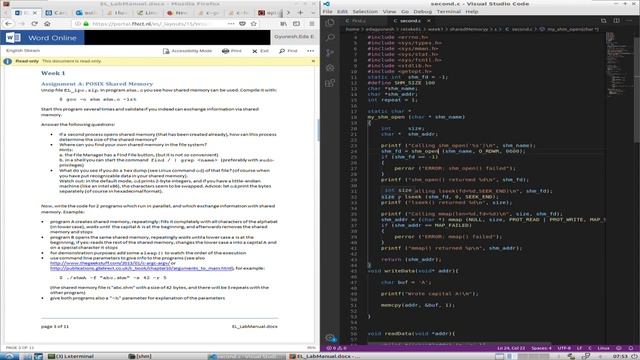Click Firefox Back arrow button
This screenshot has height=360, width=640.
(x=8, y=24)
